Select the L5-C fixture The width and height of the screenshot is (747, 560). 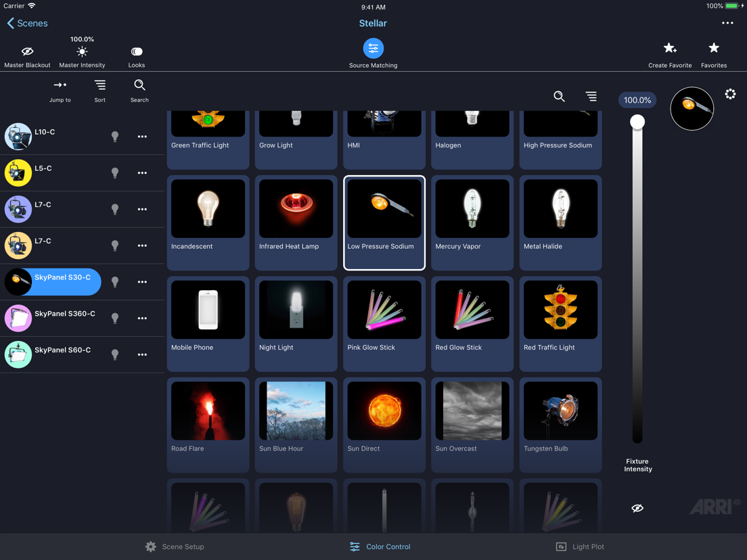click(x=52, y=172)
